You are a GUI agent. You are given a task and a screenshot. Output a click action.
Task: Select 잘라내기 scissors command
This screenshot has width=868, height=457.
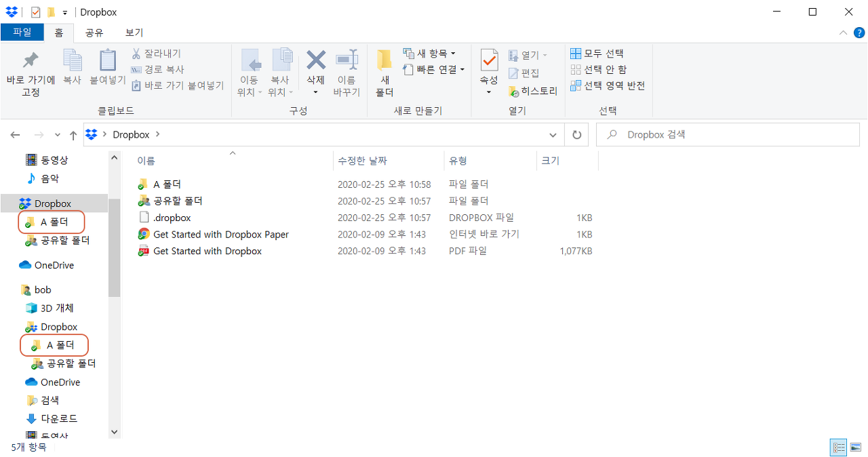coord(156,53)
